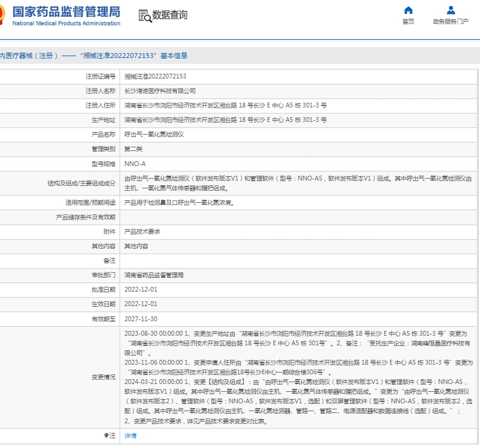Screen dimensions: 480x448
Task: Select expiry date 2027-11-30
Action: click(141, 319)
